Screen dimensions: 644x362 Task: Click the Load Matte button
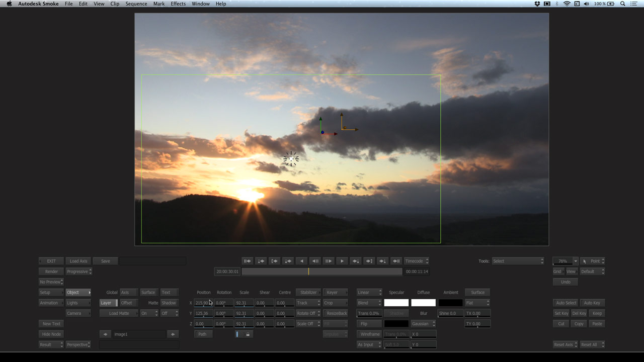(x=119, y=313)
